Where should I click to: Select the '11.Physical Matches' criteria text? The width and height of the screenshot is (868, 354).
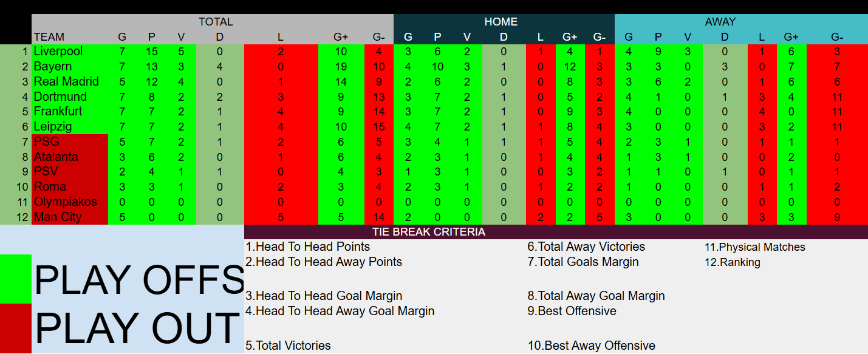755,247
